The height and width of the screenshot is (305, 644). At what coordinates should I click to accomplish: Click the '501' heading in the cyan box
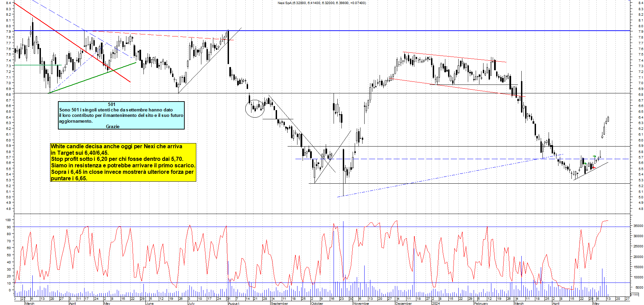(112, 104)
